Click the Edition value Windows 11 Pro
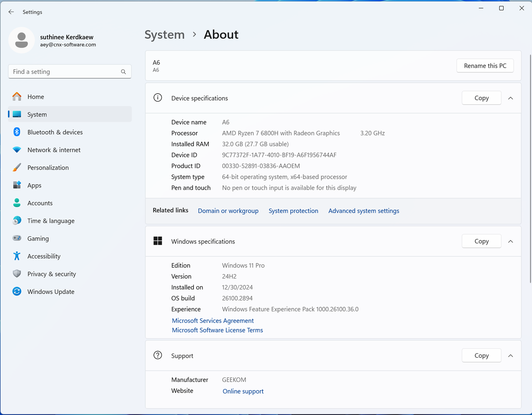This screenshot has height=415, width=532. coord(243,266)
